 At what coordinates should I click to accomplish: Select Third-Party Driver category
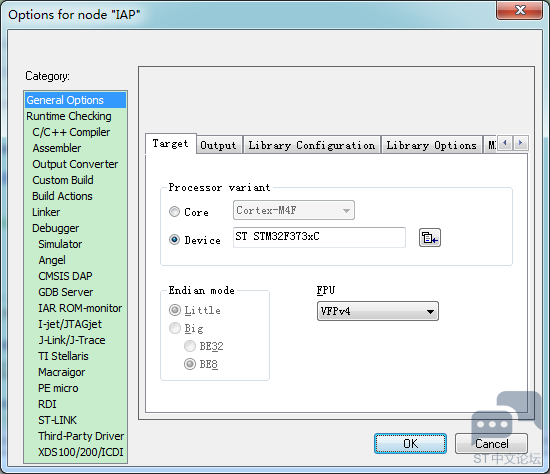point(75,436)
